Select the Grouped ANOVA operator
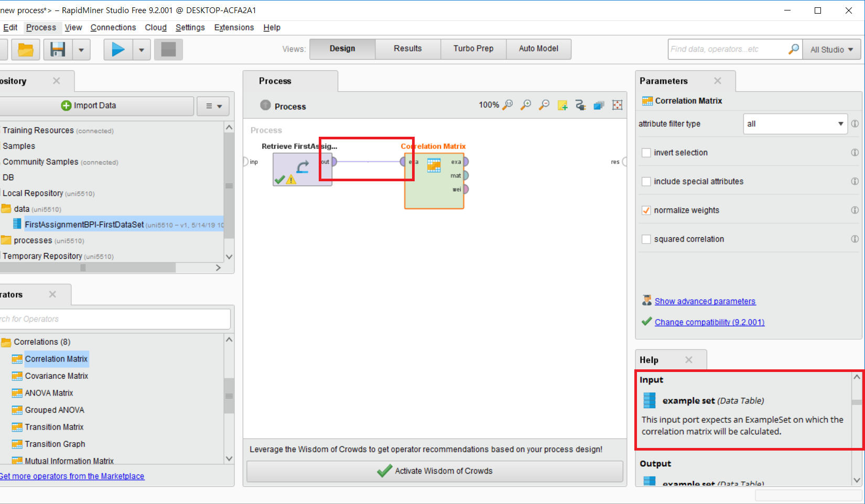 55,410
